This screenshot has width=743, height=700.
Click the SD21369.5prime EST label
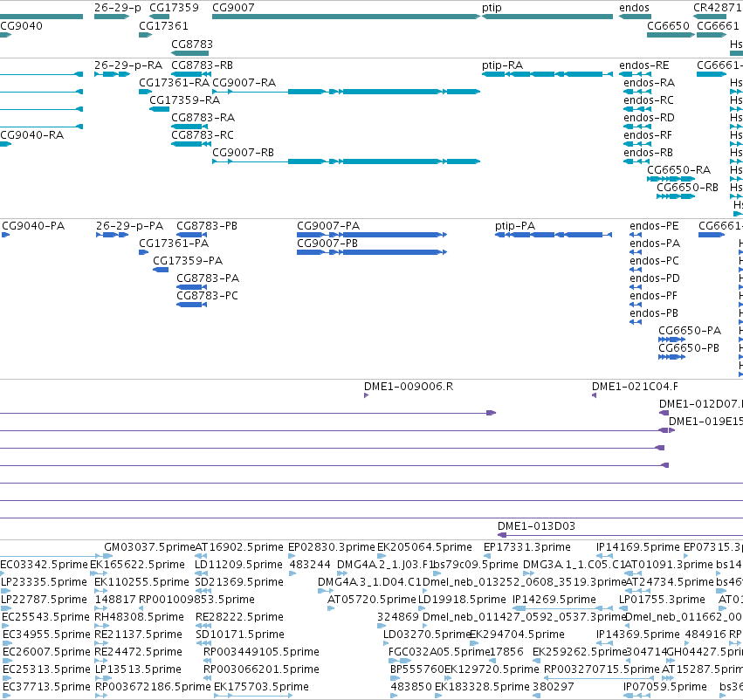239,582
